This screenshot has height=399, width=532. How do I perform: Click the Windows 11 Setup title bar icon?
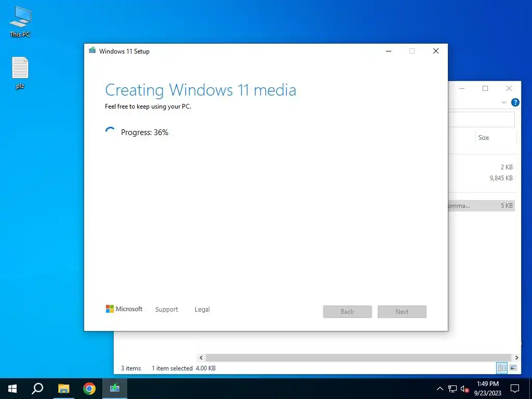(92, 51)
